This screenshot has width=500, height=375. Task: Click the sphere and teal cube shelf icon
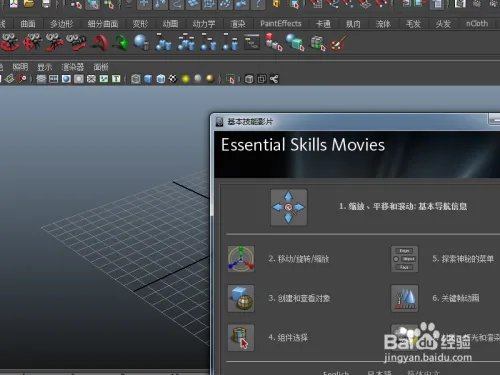coord(295,42)
